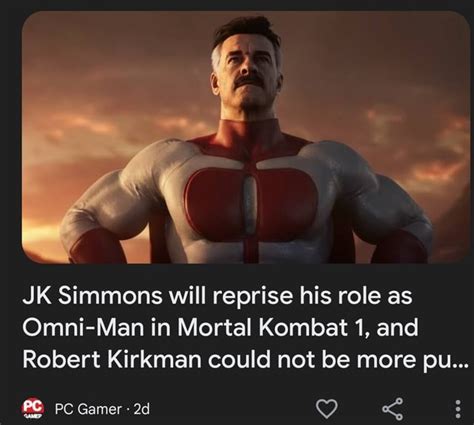Viewport: 474px width, 425px height.
Task: Tap the share arrow beside the heart
Action: 393,409
